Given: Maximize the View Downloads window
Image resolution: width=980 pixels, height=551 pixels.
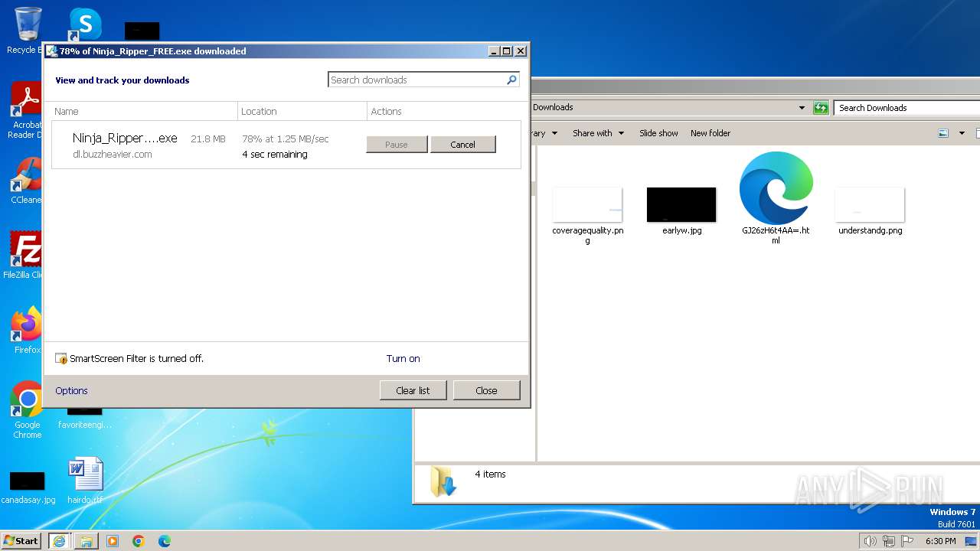Looking at the screenshot, I should [507, 51].
